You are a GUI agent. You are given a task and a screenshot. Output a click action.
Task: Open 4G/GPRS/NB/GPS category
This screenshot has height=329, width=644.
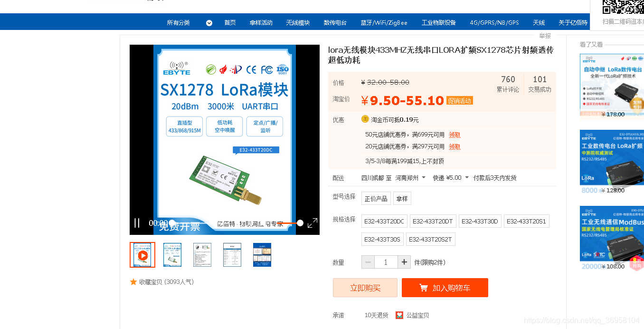[494, 23]
